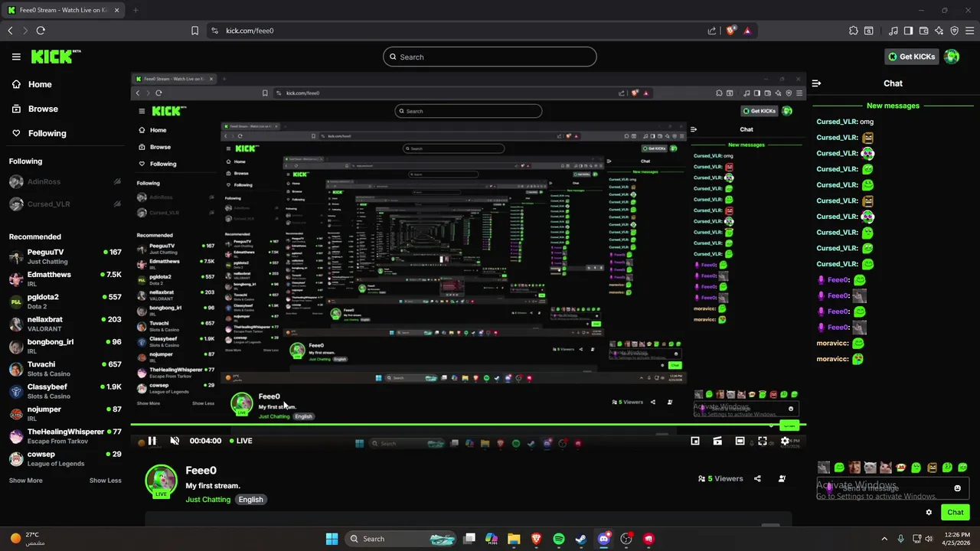Click the stream progress bar
The height and width of the screenshot is (551, 980).
click(468, 425)
